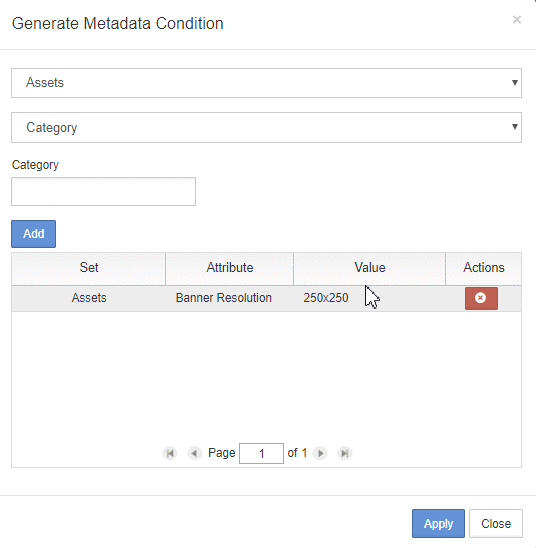Screen dimensions: 536x548
Task: Dismiss the dialog with the top X icon
Action: pyautogui.click(x=517, y=20)
